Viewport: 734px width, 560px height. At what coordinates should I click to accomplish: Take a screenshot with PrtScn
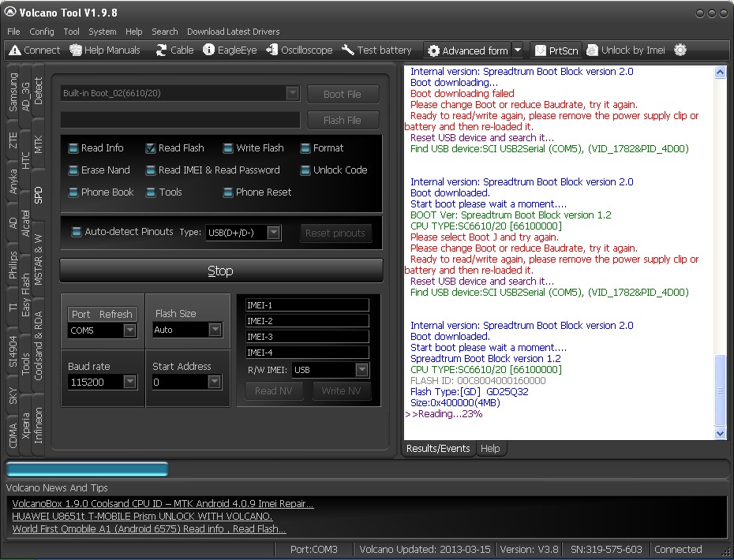556,50
